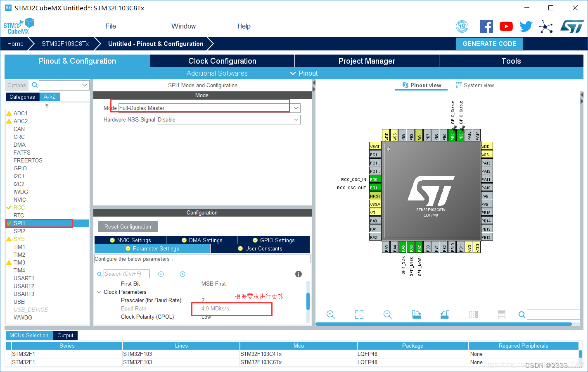This screenshot has height=372, width=588.
Task: Collapse the Clock Parameters section
Action: [x=99, y=292]
